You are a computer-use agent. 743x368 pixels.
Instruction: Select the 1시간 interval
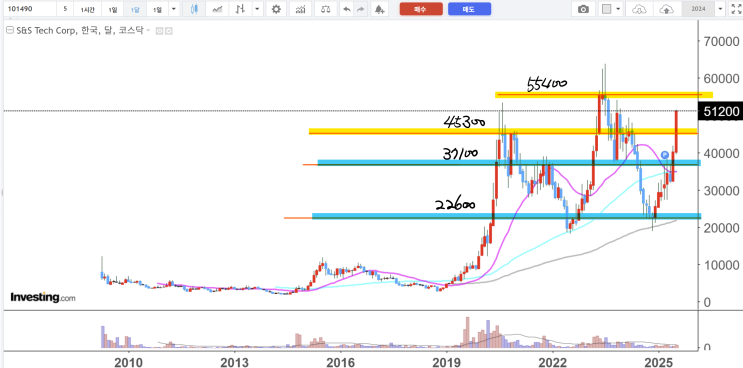click(87, 9)
